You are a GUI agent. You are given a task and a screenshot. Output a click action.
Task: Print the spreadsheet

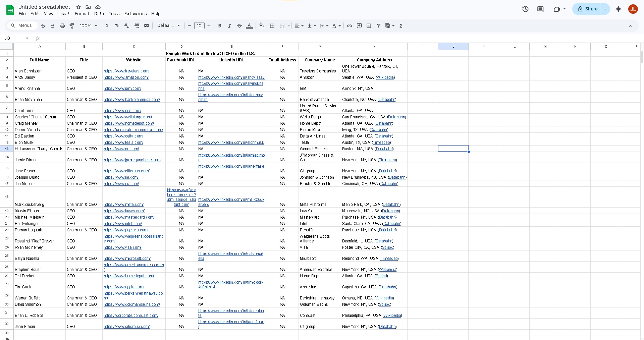click(x=62, y=26)
